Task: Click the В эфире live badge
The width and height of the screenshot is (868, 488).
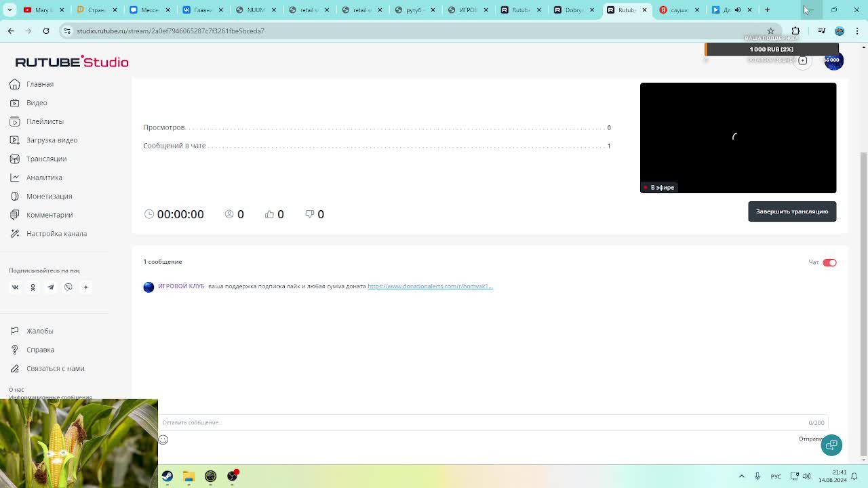Action: click(x=659, y=188)
